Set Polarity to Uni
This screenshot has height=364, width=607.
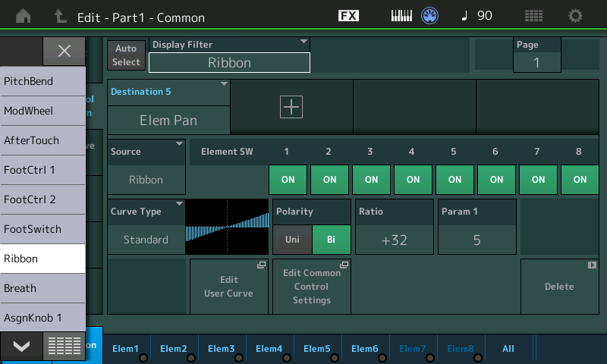pyautogui.click(x=292, y=240)
